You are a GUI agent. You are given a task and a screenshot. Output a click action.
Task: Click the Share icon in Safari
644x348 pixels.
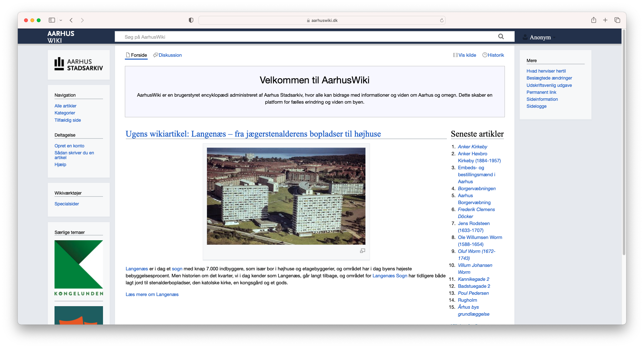(x=594, y=20)
